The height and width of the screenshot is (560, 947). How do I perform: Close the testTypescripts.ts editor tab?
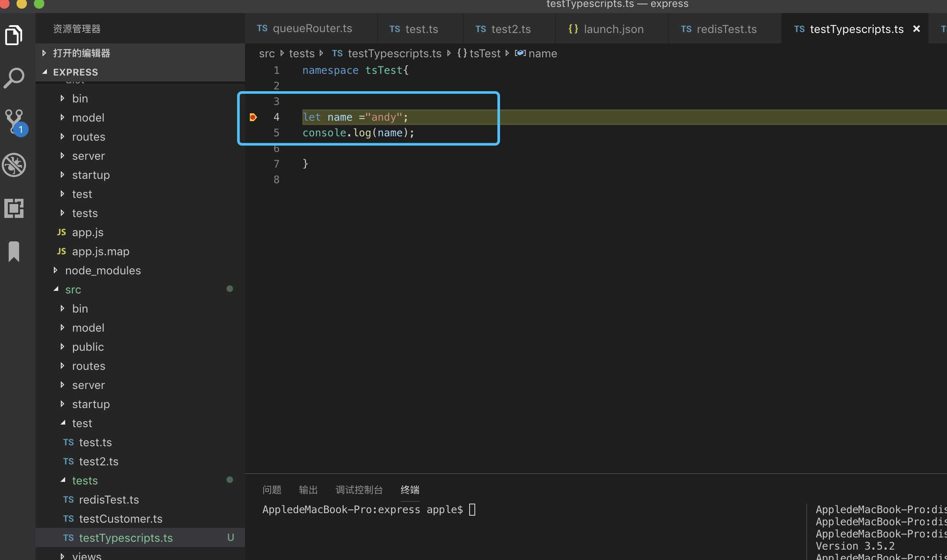point(917,29)
